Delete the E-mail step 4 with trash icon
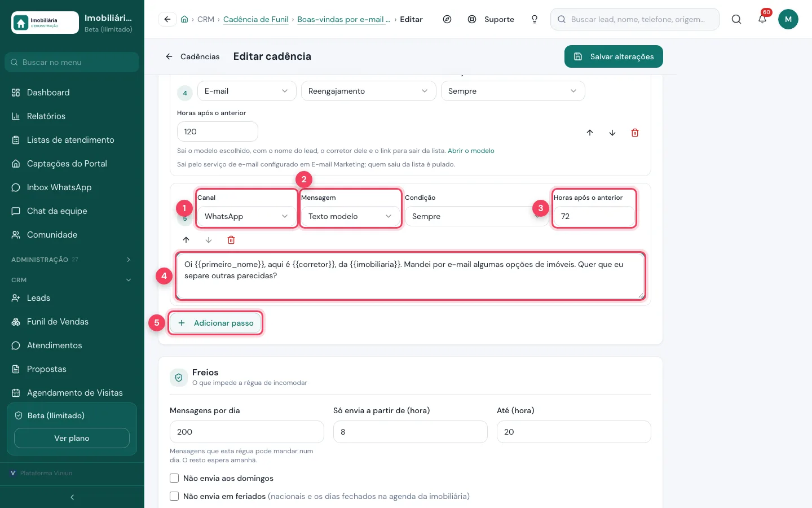Viewport: 812px width, 508px height. [x=635, y=133]
